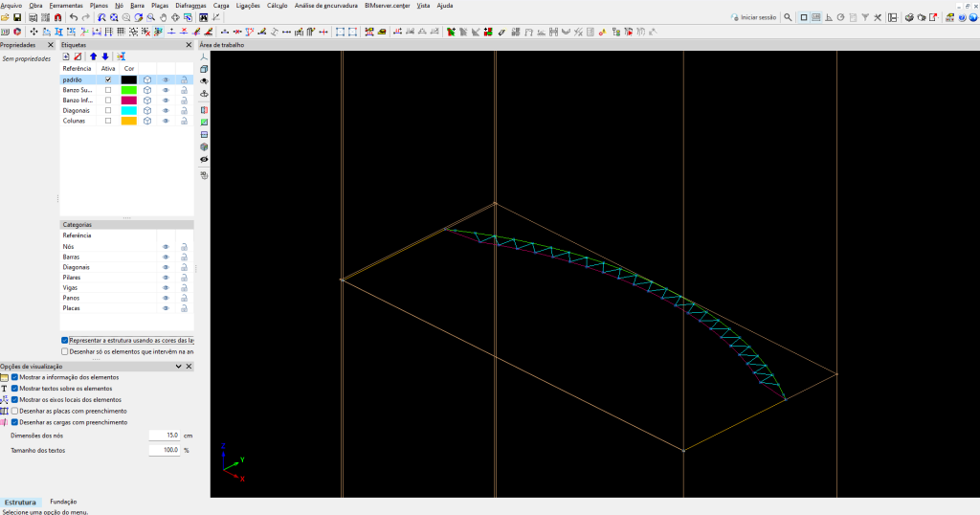Image resolution: width=980 pixels, height=515 pixels.
Task: Uncheck 'Mostrar textos sobre os elementos'
Action: (x=15, y=389)
